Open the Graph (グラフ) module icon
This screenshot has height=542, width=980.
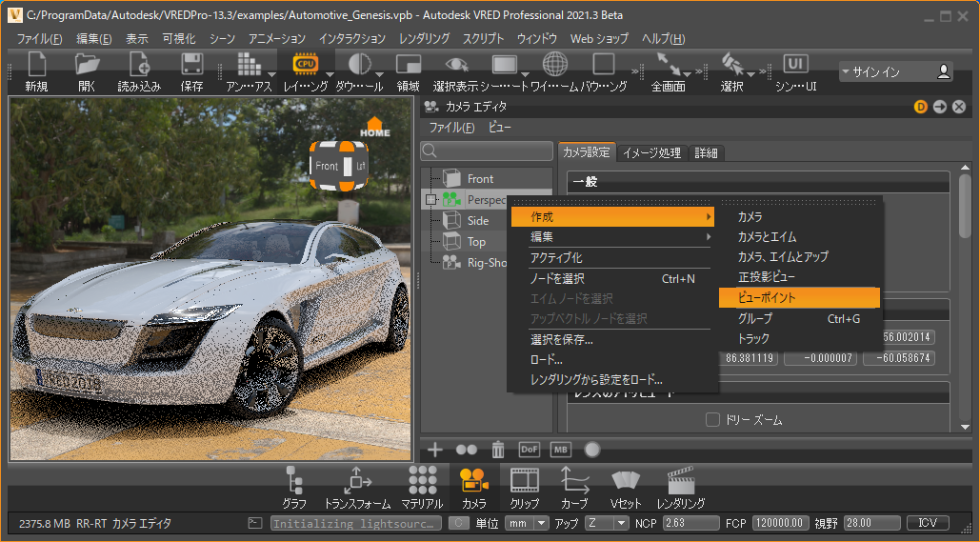coord(294,480)
